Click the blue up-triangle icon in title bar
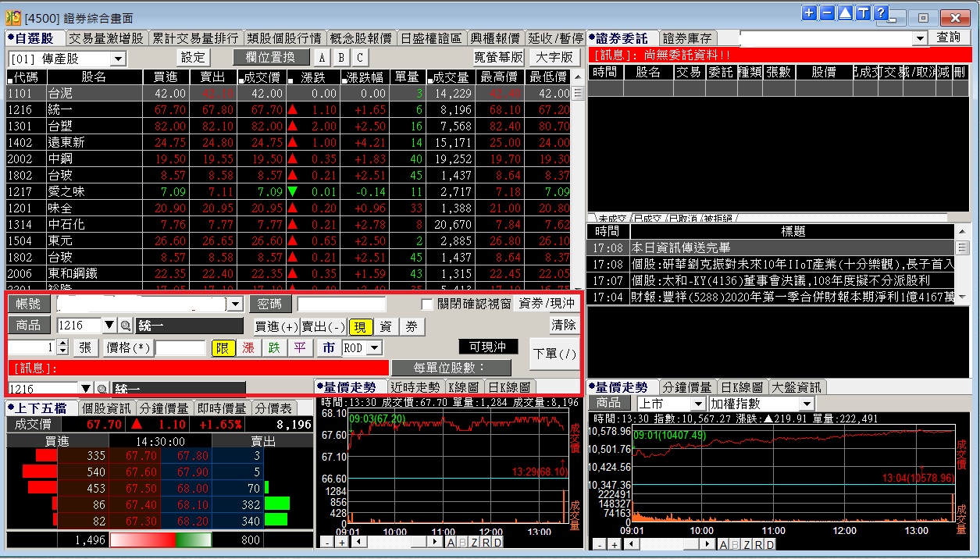 coord(845,13)
